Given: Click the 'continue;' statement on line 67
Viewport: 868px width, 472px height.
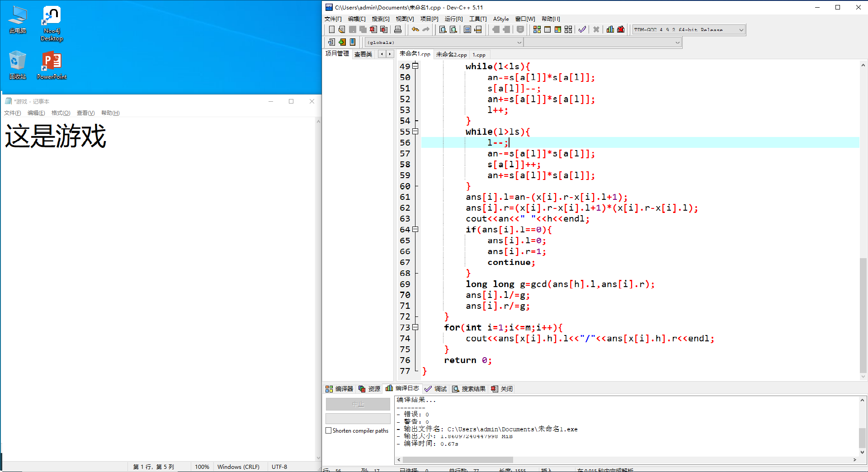Looking at the screenshot, I should click(511, 262).
